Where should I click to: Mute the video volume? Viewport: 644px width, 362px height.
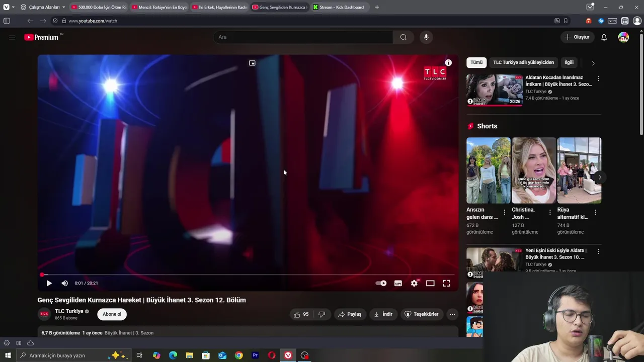(x=64, y=283)
